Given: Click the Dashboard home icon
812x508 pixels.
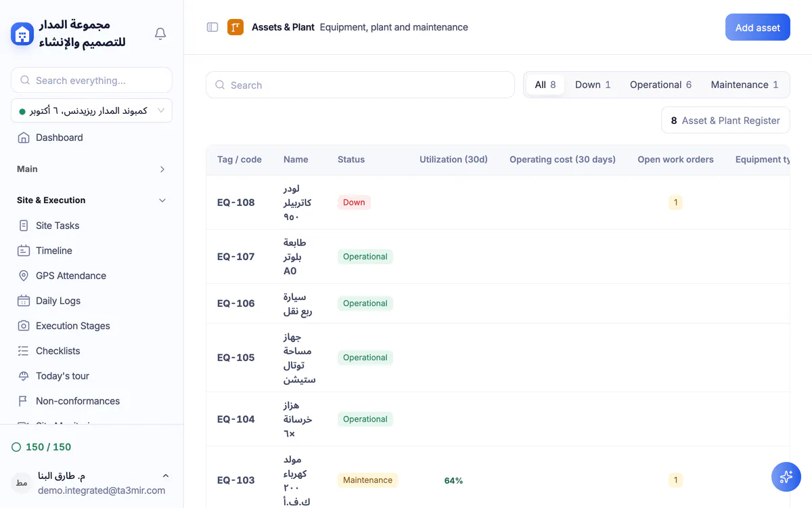Looking at the screenshot, I should (x=24, y=137).
